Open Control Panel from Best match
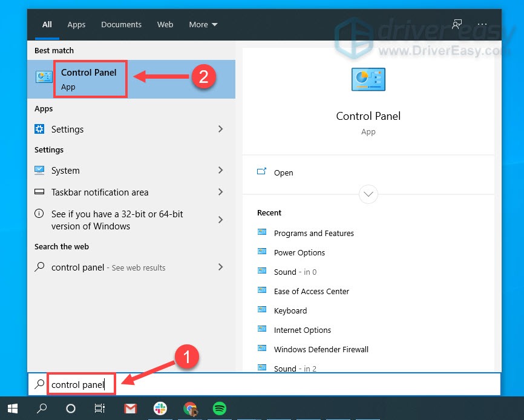Screen dimensions: 524x420 (x=90, y=79)
